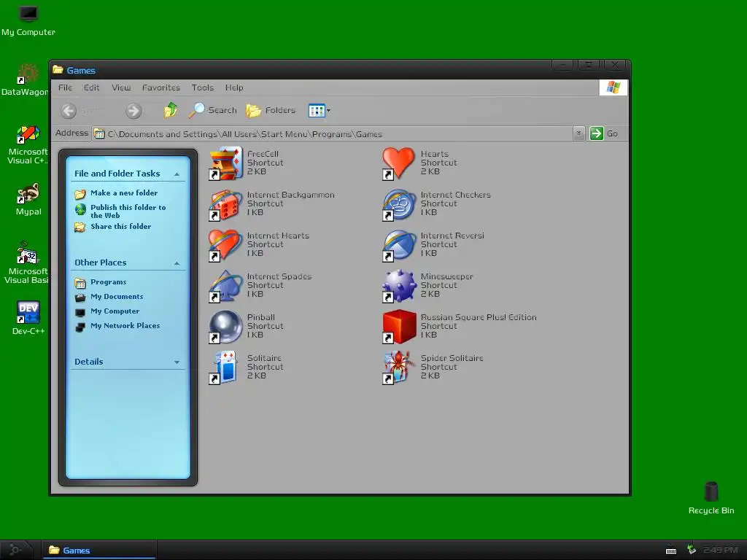The width and height of the screenshot is (747, 560).
Task: Go back with the Back arrow
Action: (x=69, y=111)
